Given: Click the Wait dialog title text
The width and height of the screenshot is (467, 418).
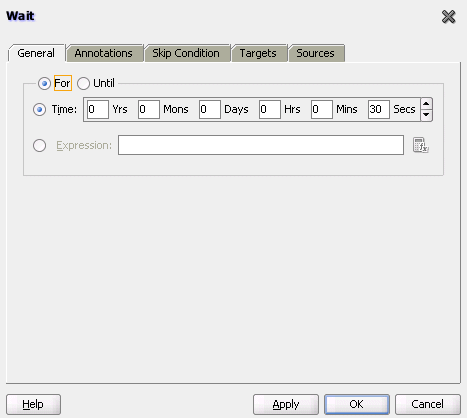Looking at the screenshot, I should (x=20, y=16).
